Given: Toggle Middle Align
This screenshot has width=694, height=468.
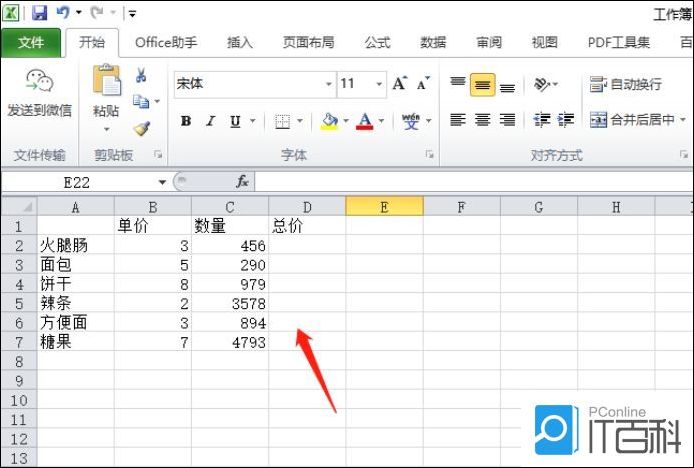Looking at the screenshot, I should (x=482, y=85).
